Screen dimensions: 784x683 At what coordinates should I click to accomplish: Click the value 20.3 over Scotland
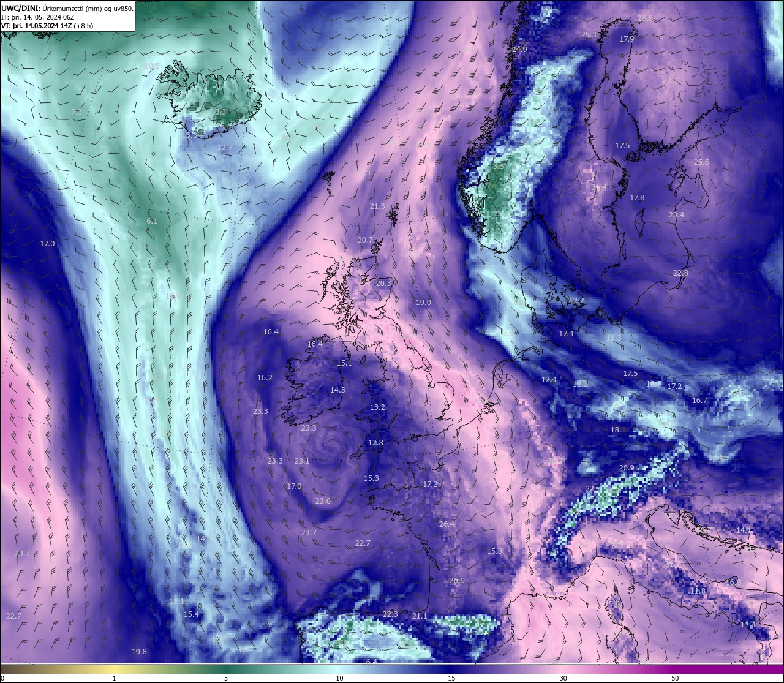(x=383, y=284)
